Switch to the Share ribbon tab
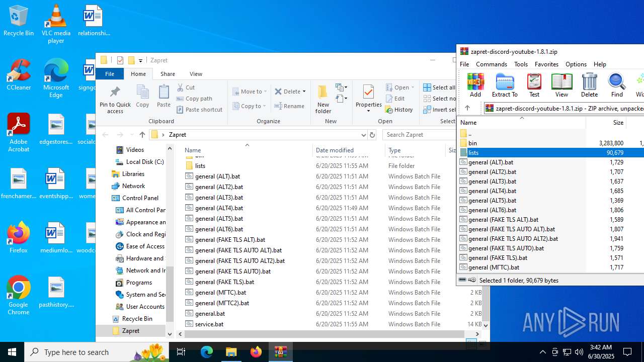Screen dimensions: 644x362 pyautogui.click(x=168, y=74)
